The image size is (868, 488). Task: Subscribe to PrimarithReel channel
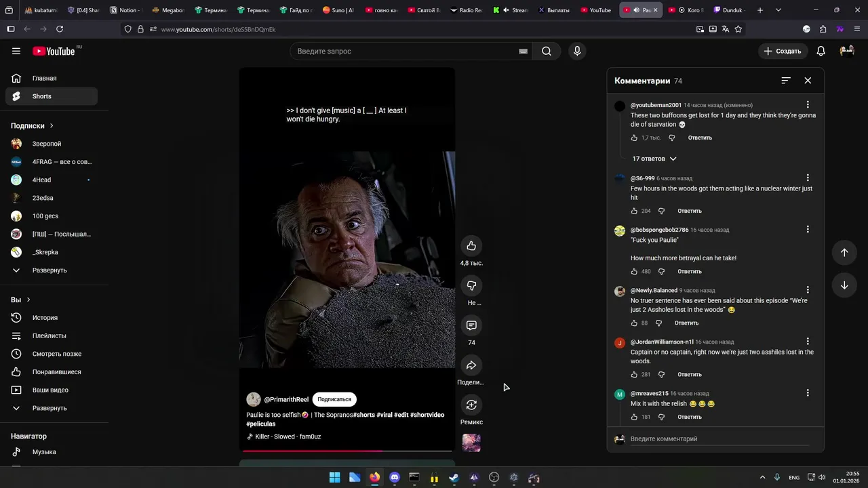click(x=334, y=399)
